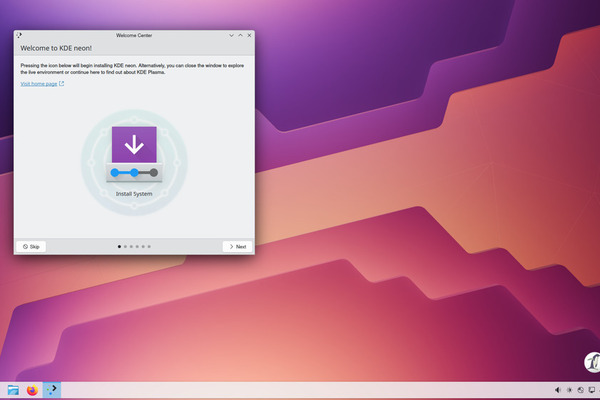Minimize the Welcome Center window
Screen dimensions: 600x400
[226, 35]
